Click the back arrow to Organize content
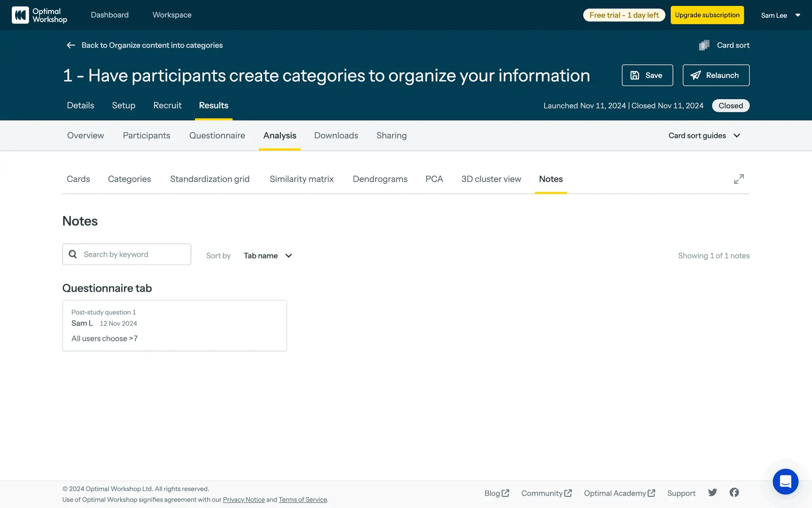Screen dimensions: 812x508 pyautogui.click(x=71, y=45)
